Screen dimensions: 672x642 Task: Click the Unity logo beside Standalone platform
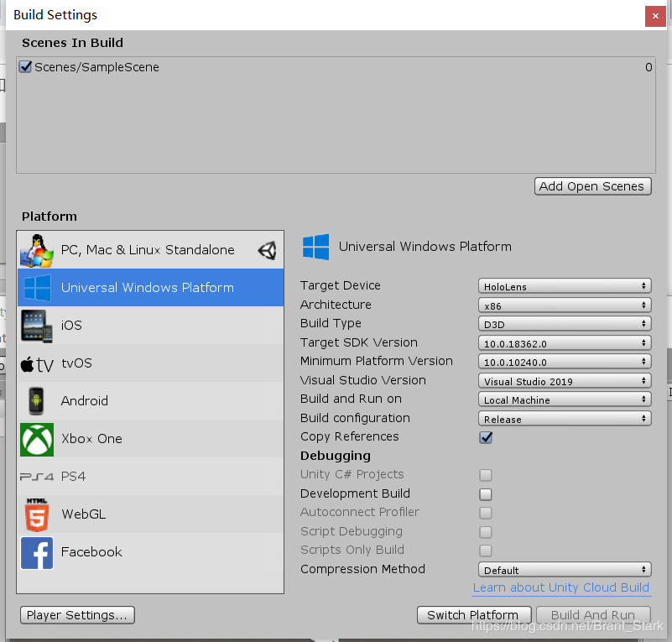[268, 250]
